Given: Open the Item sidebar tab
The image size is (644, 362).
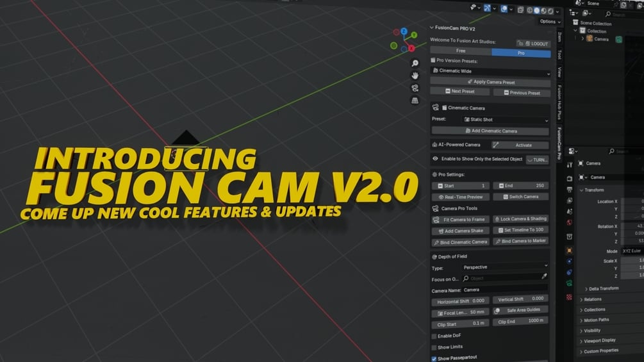Looking at the screenshot, I should coord(560,38).
